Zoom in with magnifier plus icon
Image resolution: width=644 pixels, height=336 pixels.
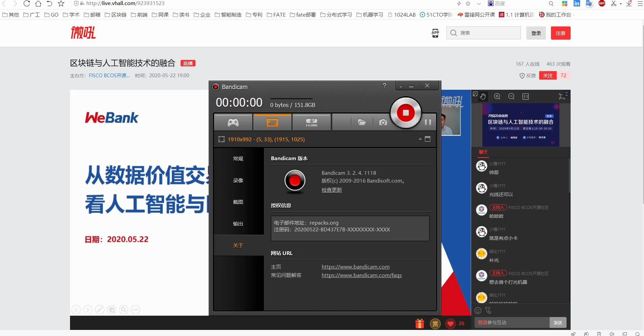click(x=497, y=97)
